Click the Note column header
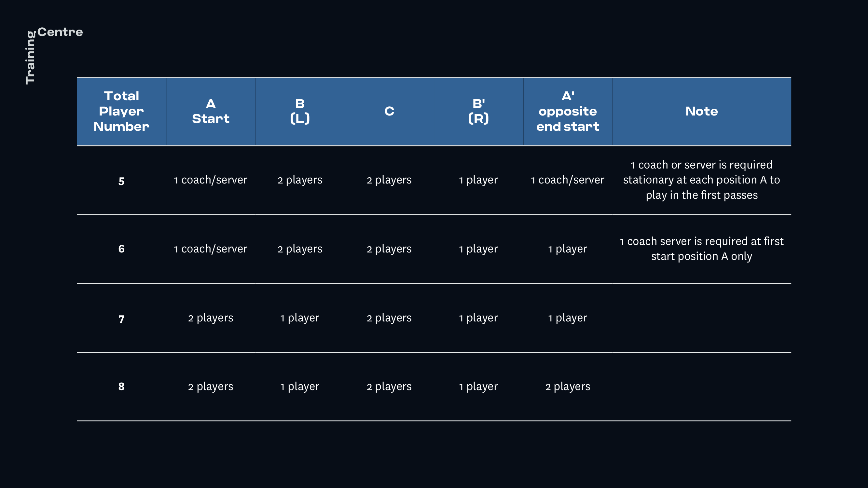Image resolution: width=868 pixels, height=488 pixels. click(x=702, y=112)
